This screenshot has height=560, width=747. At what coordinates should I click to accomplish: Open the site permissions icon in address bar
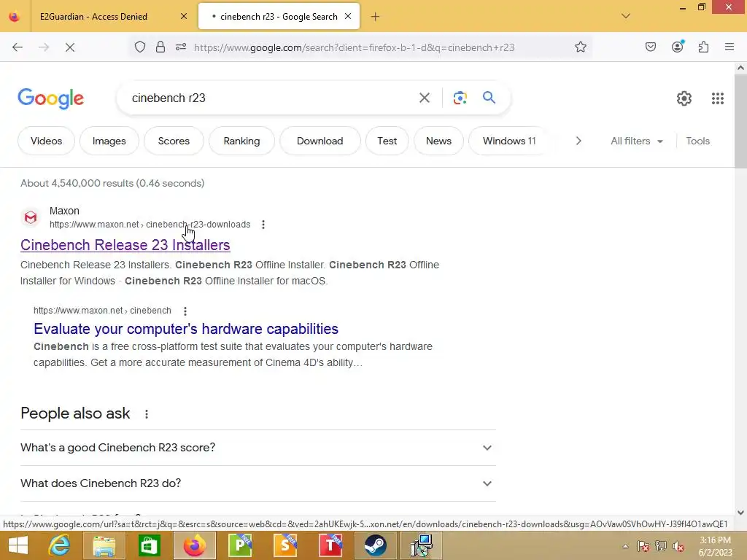pos(181,47)
